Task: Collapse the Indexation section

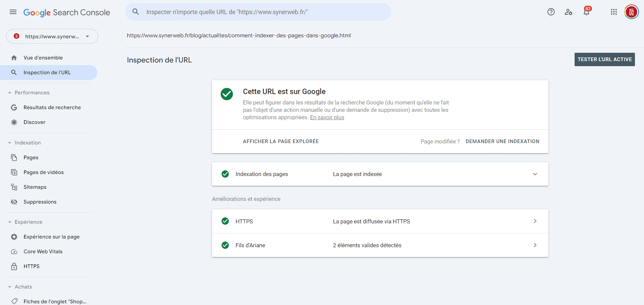Action: (x=10, y=143)
